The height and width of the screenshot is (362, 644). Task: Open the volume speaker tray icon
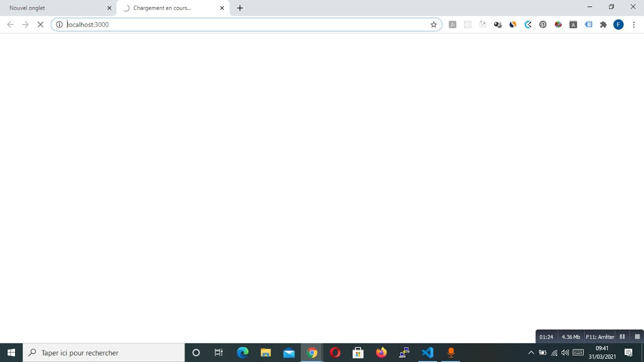(565, 352)
